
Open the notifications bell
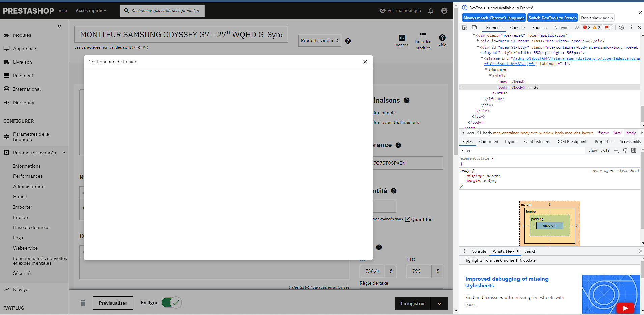(431, 11)
